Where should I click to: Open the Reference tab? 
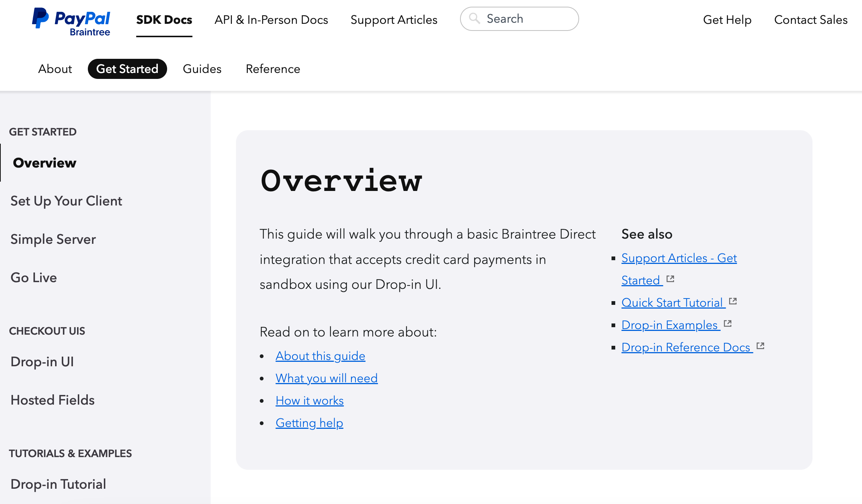point(273,68)
